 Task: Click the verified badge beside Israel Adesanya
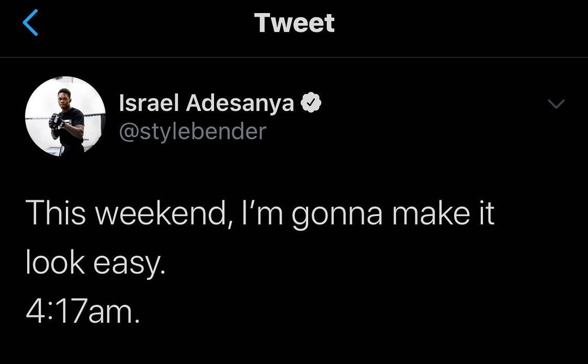(311, 103)
